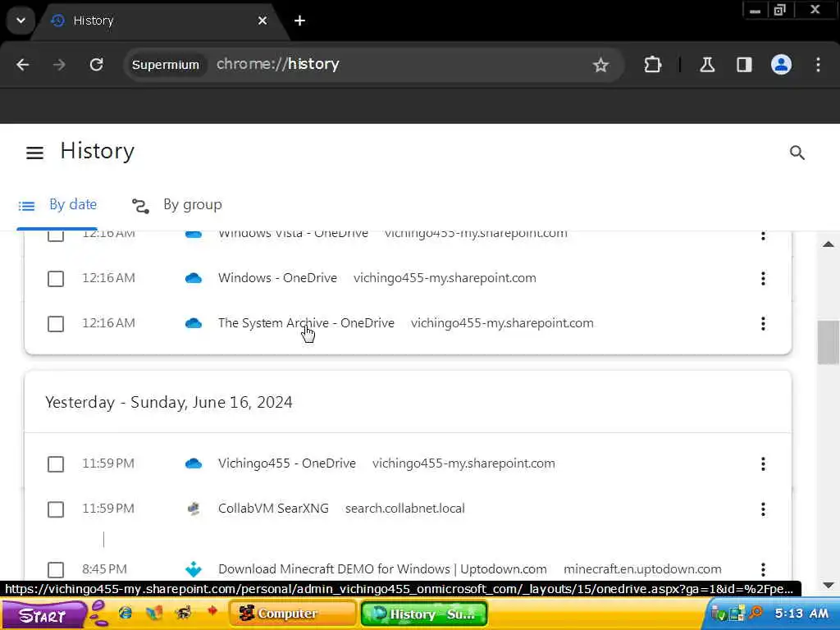Click the Uptodown favicon on Minecraft entry
This screenshot has height=630, width=840.
point(194,569)
